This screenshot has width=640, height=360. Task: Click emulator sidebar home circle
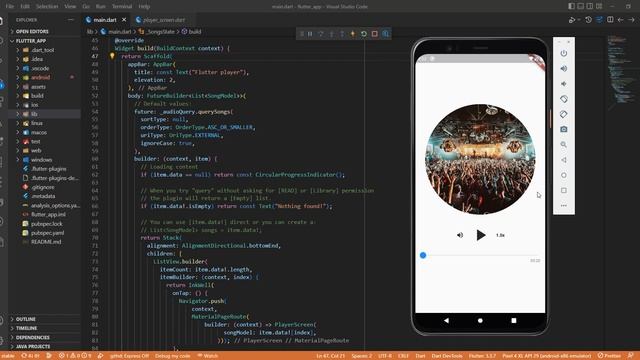pyautogui.click(x=564, y=175)
